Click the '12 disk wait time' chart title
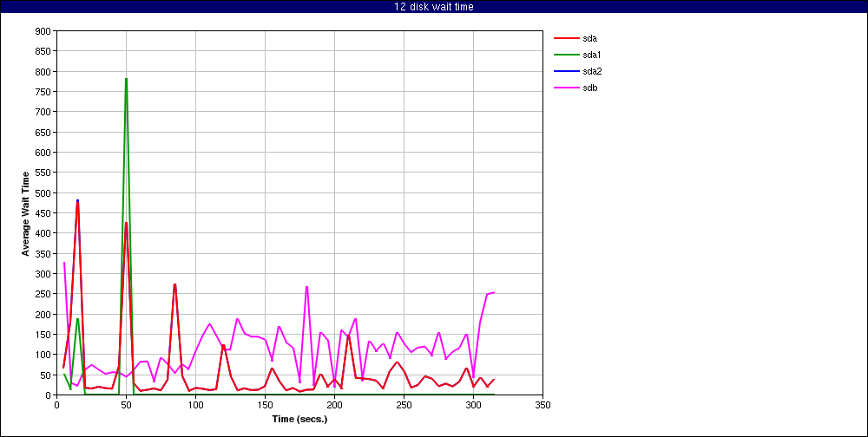Image resolution: width=868 pixels, height=437 pixels. pyautogui.click(x=433, y=7)
